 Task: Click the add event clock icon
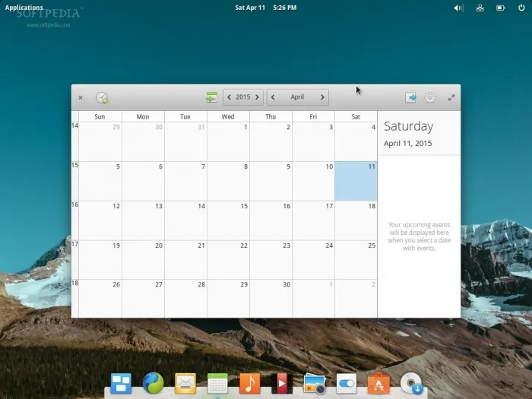point(102,98)
